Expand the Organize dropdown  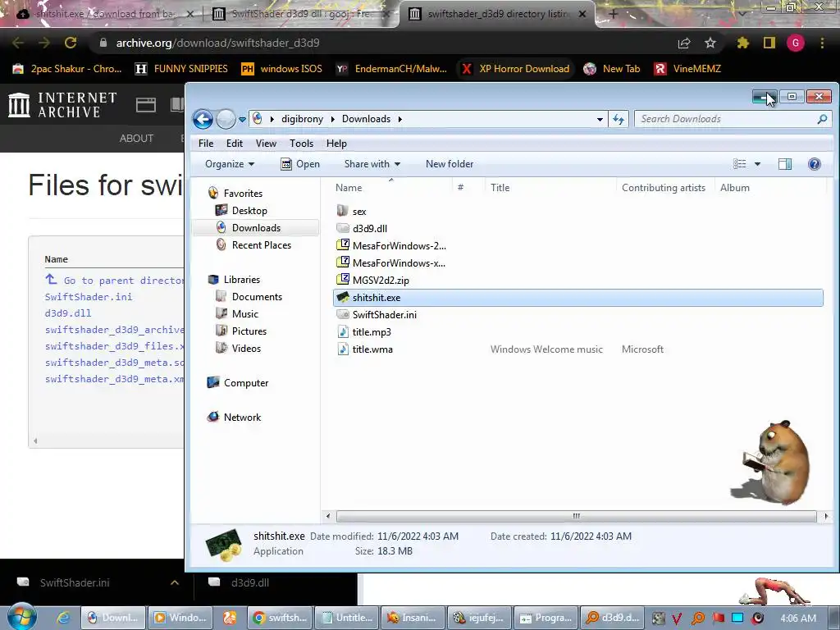tap(230, 164)
